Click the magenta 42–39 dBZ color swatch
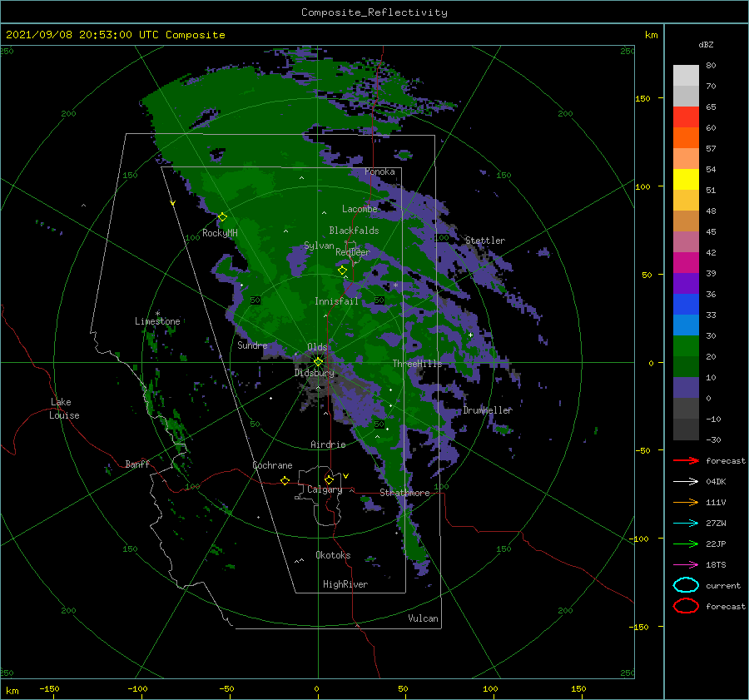The height and width of the screenshot is (700, 749). tap(686, 262)
